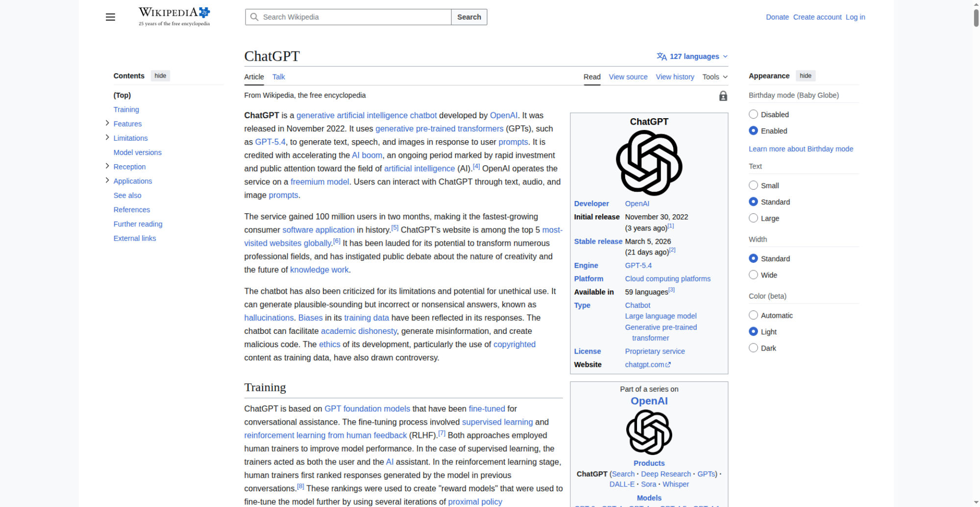Click the language translation icon
The image size is (980, 507).
[661, 56]
